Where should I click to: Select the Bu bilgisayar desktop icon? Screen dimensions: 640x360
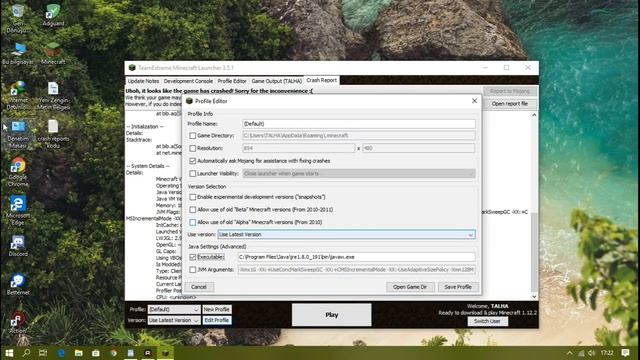[x=18, y=53]
